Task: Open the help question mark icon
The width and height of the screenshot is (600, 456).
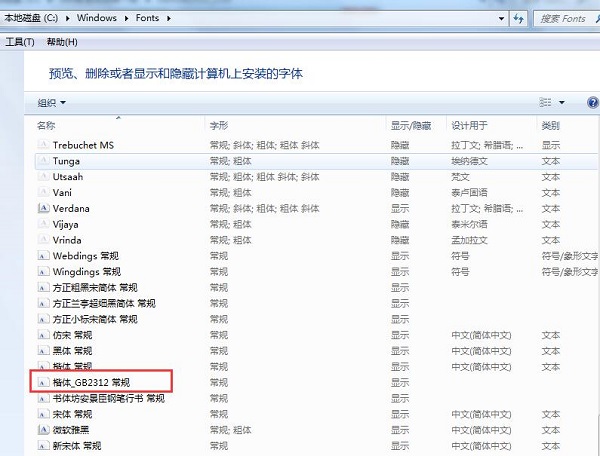Action: pos(592,102)
